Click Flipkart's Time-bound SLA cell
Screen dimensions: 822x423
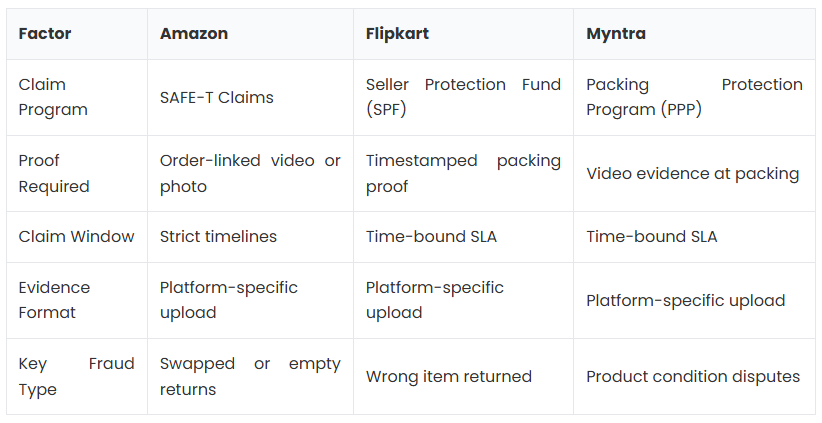point(463,237)
